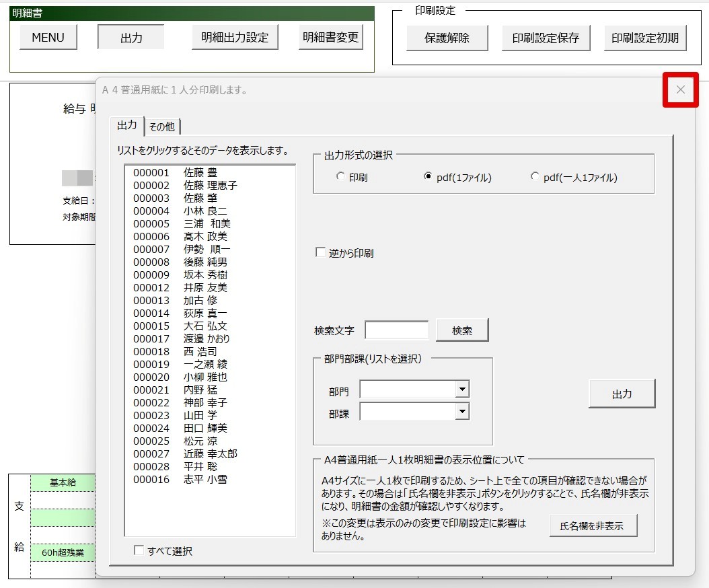Select pdf(一人1ファイル) option

point(535,176)
